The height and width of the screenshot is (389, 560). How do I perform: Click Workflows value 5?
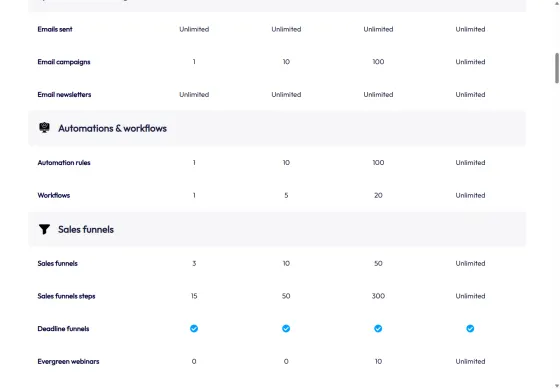click(286, 195)
